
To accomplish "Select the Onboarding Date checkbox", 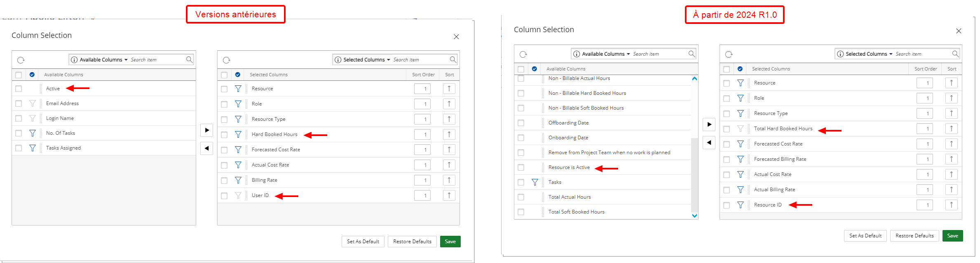I will [521, 138].
